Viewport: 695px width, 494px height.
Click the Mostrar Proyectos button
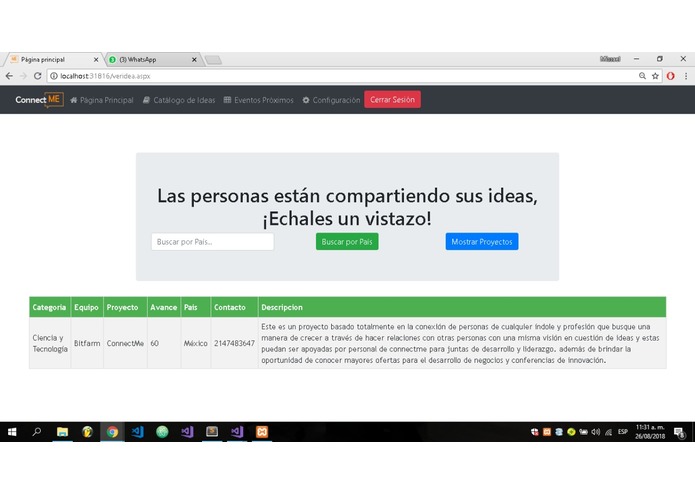click(x=482, y=242)
